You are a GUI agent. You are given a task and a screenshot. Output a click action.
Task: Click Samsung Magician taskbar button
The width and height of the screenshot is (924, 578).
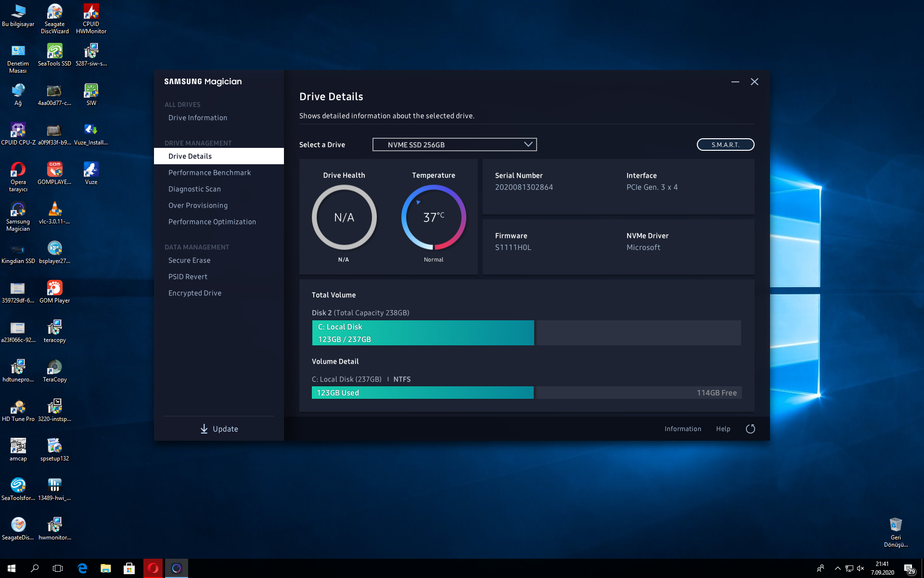pos(177,568)
